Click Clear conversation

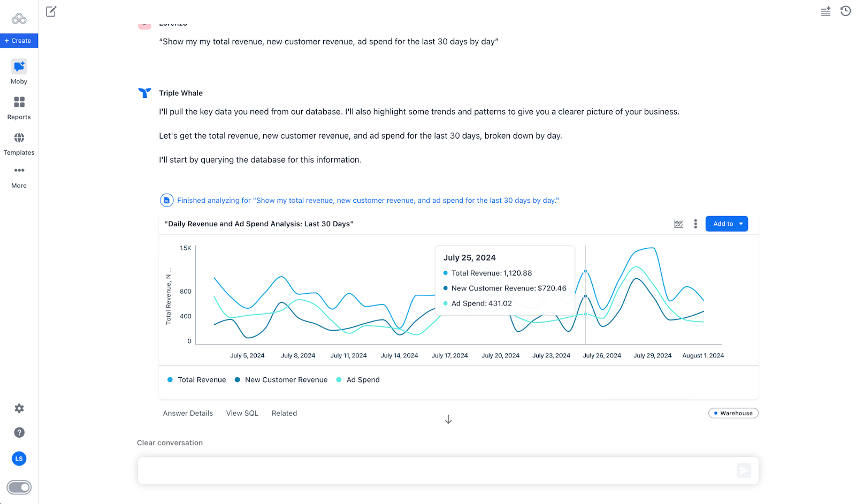(170, 442)
